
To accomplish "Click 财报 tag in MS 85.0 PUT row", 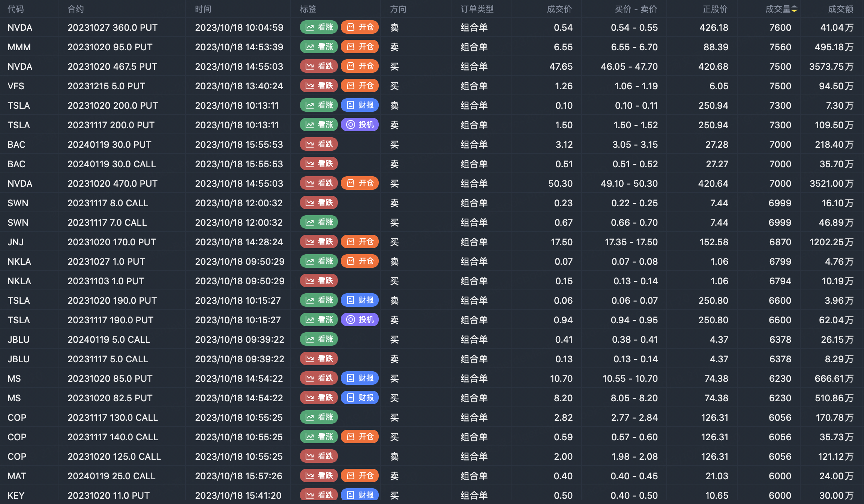I will point(360,378).
